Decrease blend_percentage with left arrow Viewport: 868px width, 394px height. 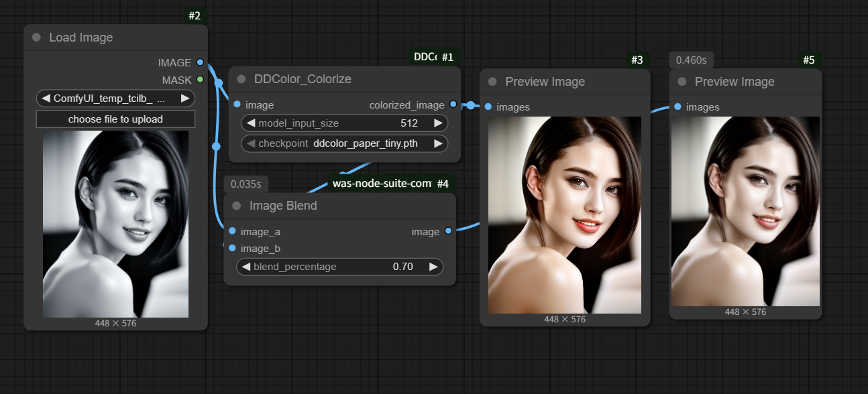pyautogui.click(x=246, y=267)
